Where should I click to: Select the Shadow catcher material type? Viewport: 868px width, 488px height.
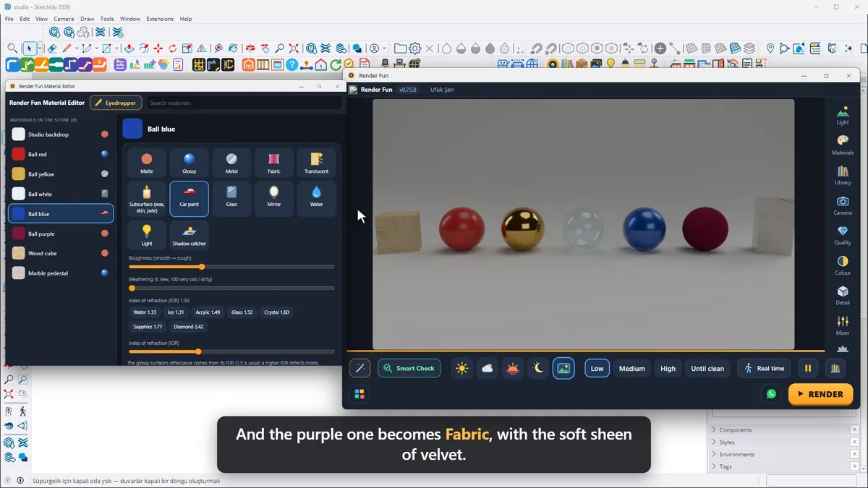click(189, 235)
